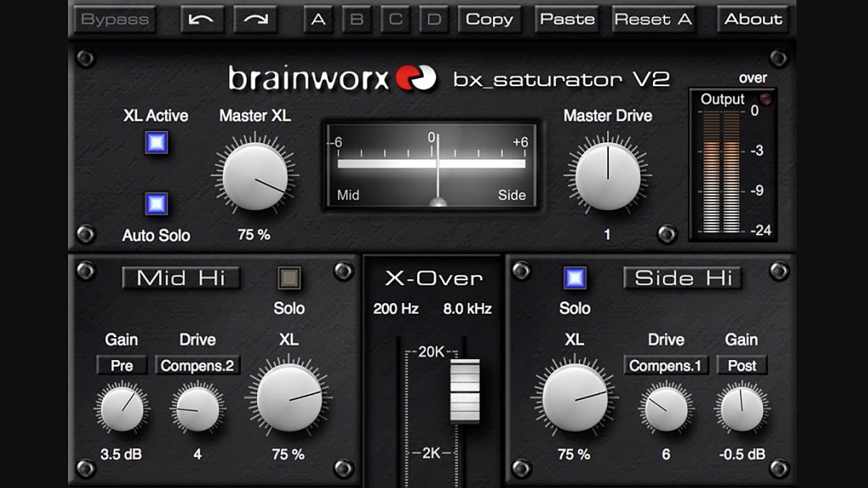Image resolution: width=868 pixels, height=488 pixels.
Task: Click the Side Hi Drive knob
Action: point(666,409)
